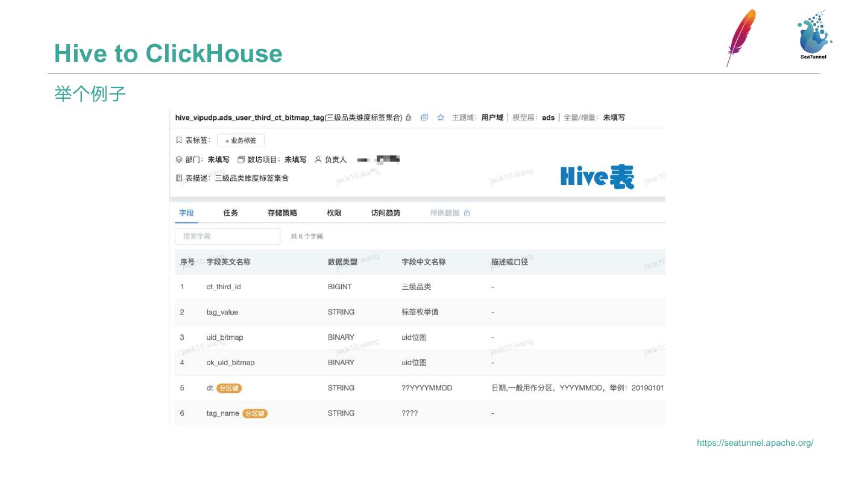
Task: Click STRING type in the tag_name row
Action: [x=341, y=413]
